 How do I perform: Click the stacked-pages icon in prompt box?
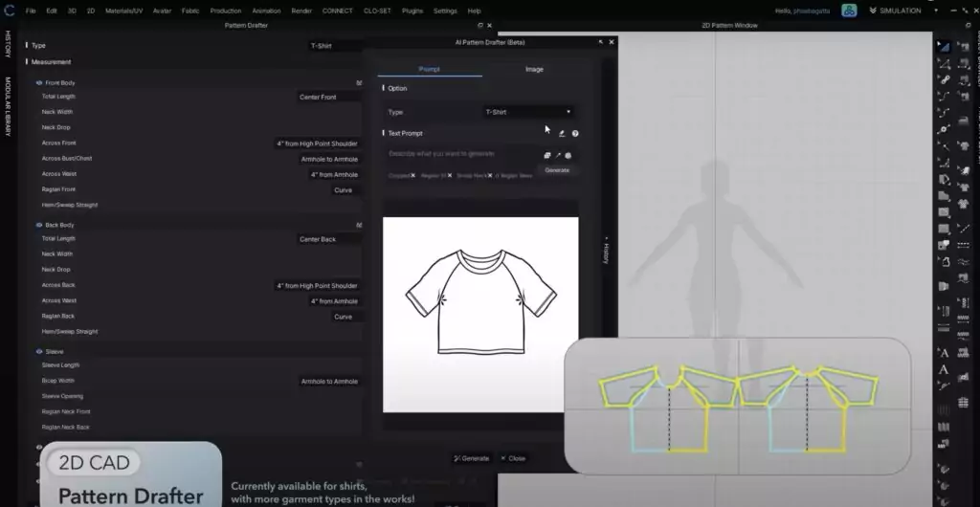[x=546, y=156]
